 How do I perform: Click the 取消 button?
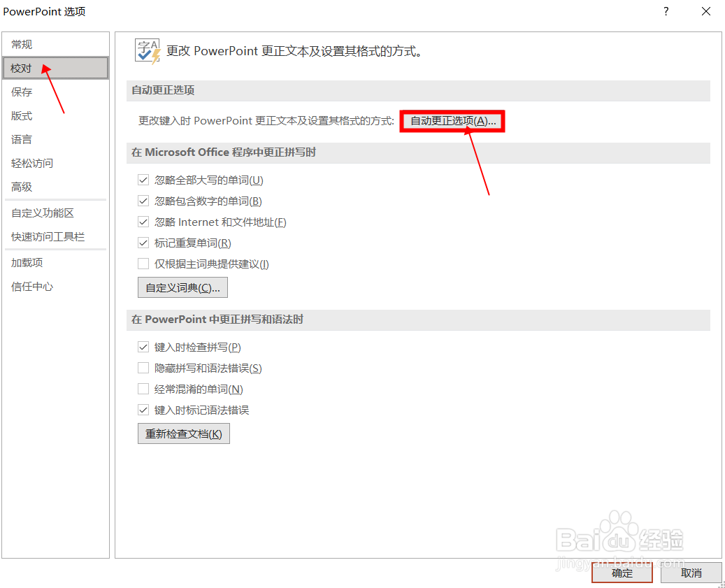coord(691,573)
